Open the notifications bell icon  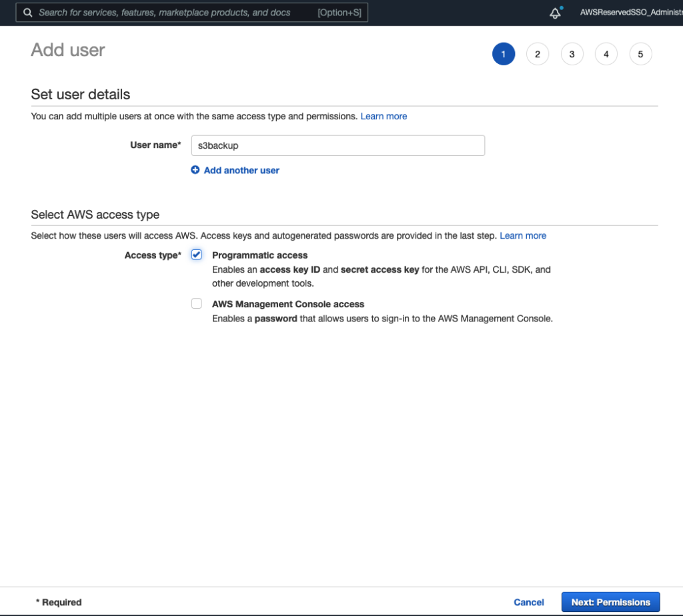click(x=555, y=13)
